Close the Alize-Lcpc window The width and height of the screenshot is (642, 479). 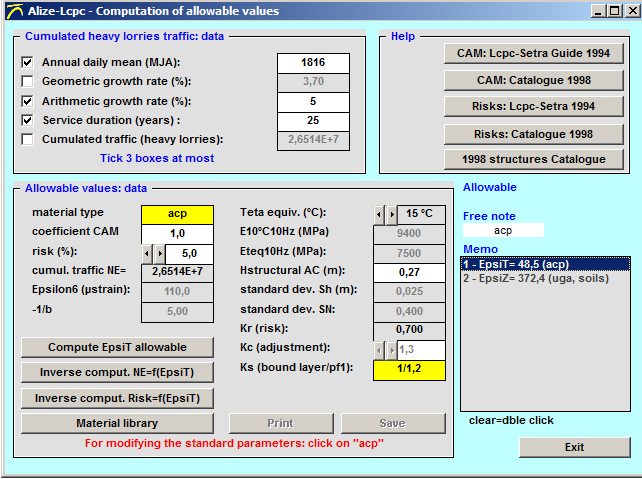coord(632,11)
